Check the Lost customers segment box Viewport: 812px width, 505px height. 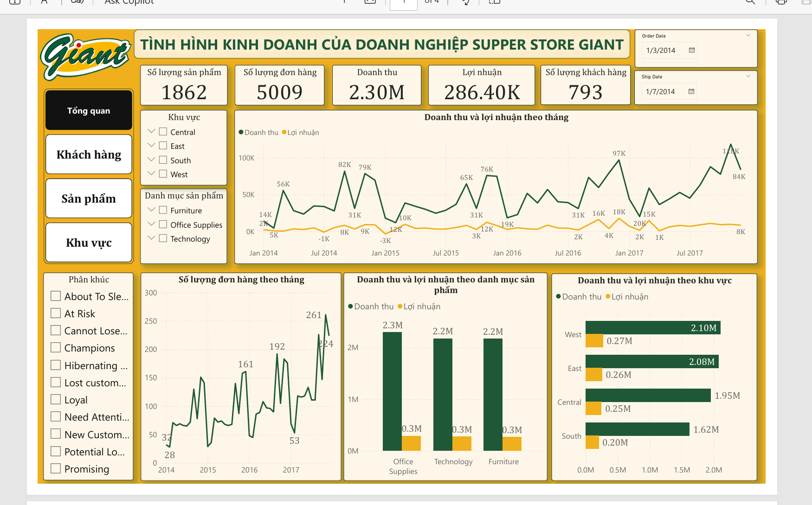[56, 382]
